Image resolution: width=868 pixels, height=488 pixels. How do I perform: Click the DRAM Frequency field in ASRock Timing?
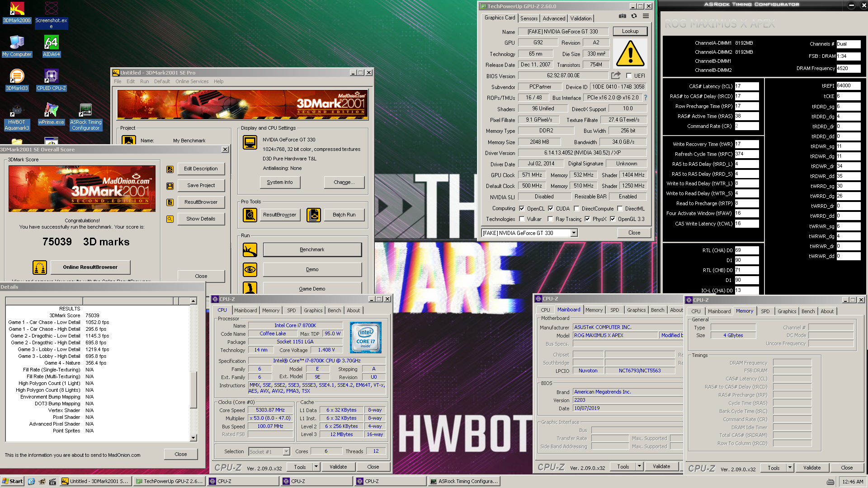click(849, 69)
